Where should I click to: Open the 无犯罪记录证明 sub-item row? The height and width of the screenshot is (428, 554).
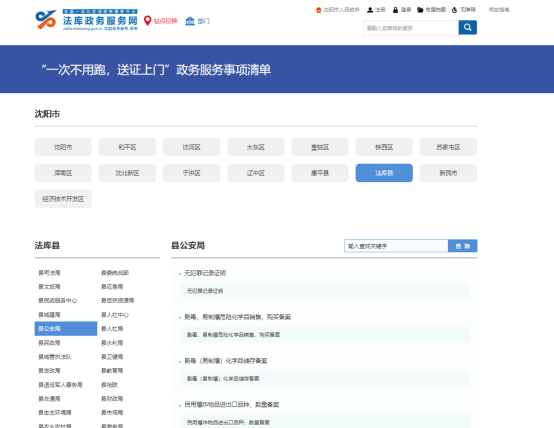[325, 291]
